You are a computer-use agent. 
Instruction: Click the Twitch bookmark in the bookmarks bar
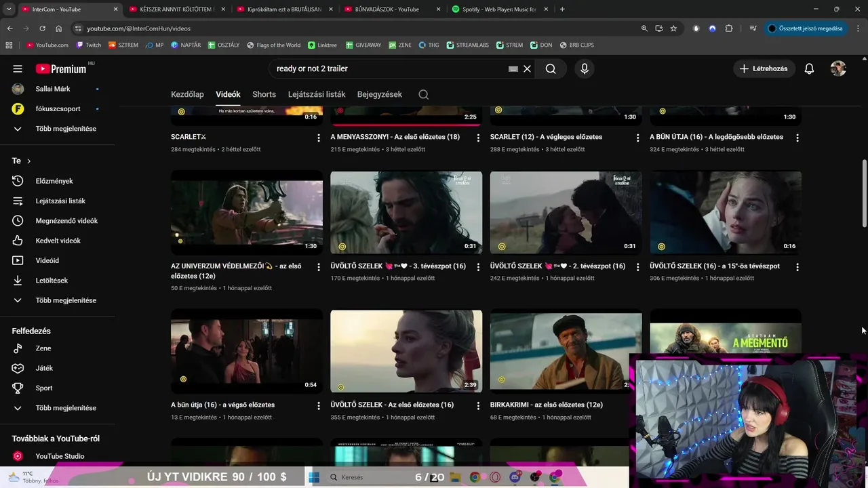(88, 45)
